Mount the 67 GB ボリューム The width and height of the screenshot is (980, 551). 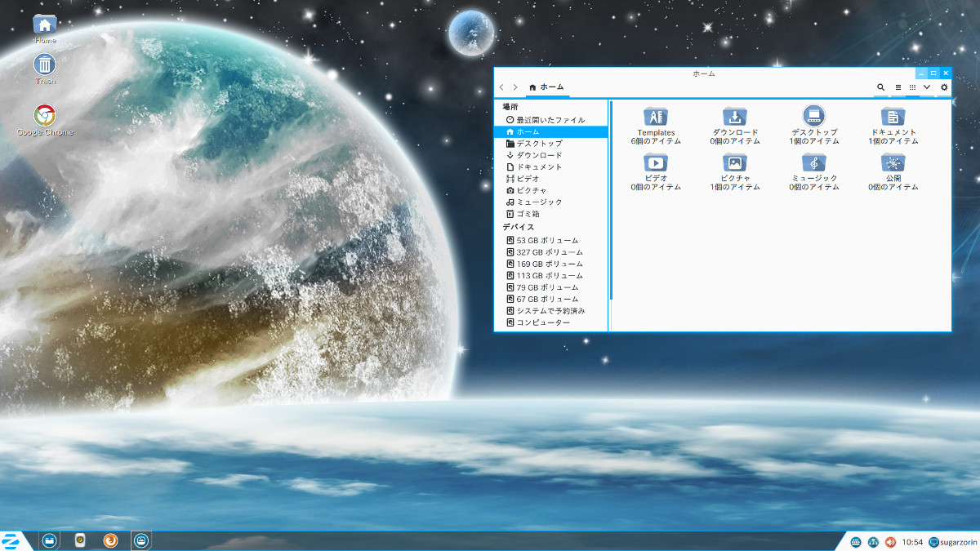[x=551, y=299]
